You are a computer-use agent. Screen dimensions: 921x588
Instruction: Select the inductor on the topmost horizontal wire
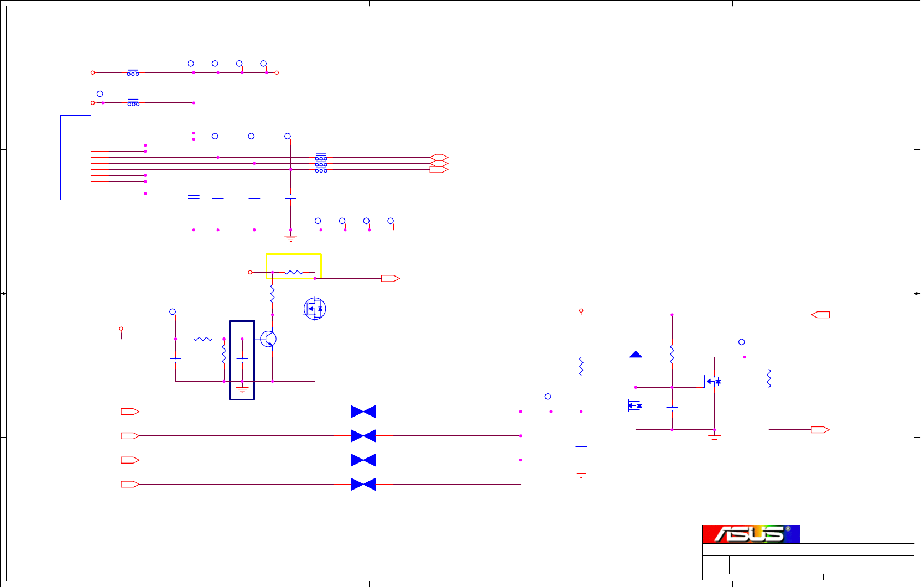tap(133, 72)
